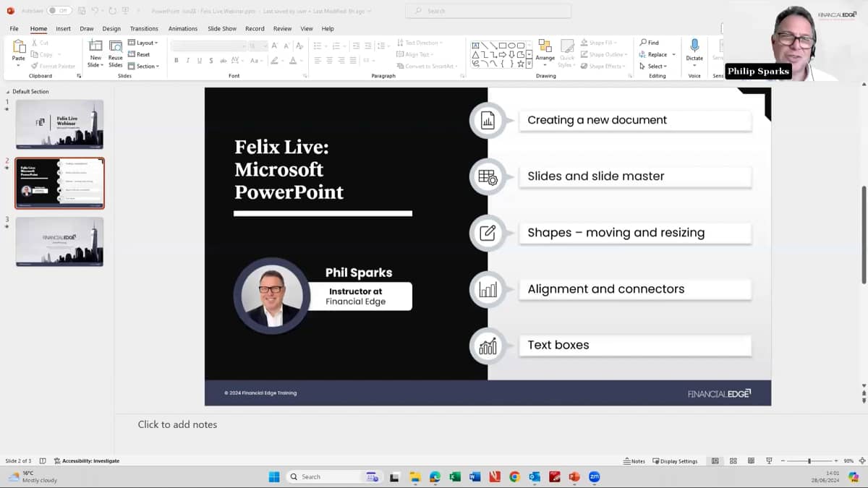868x488 pixels.
Task: Click the Paste clipboard icon
Action: pyautogui.click(x=19, y=46)
